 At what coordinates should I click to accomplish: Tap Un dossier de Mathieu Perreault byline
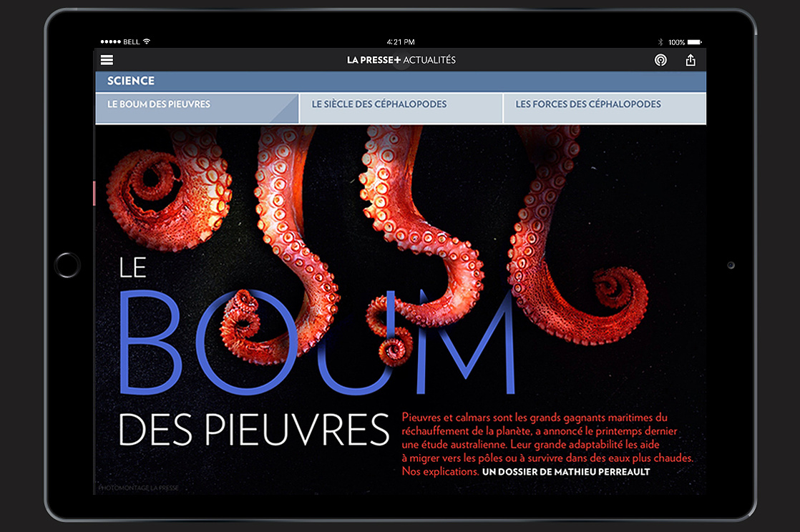click(566, 472)
